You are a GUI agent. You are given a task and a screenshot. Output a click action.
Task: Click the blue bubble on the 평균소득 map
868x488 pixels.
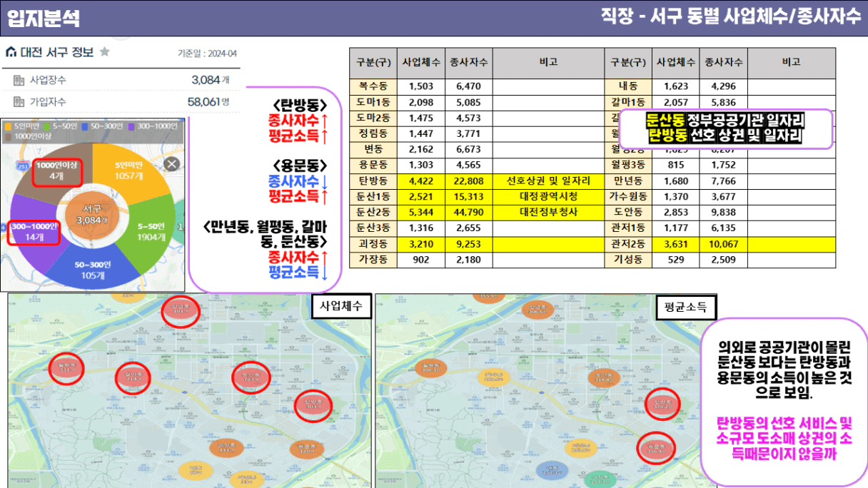pos(554,470)
